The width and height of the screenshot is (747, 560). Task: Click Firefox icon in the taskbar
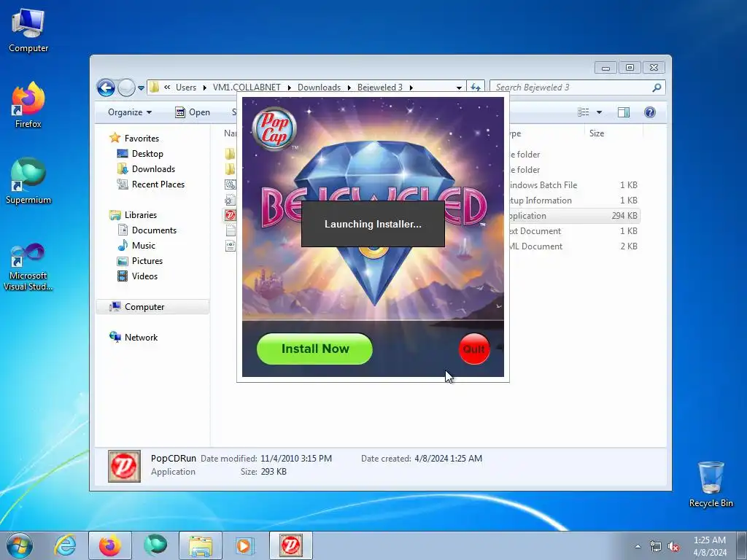coord(109,545)
